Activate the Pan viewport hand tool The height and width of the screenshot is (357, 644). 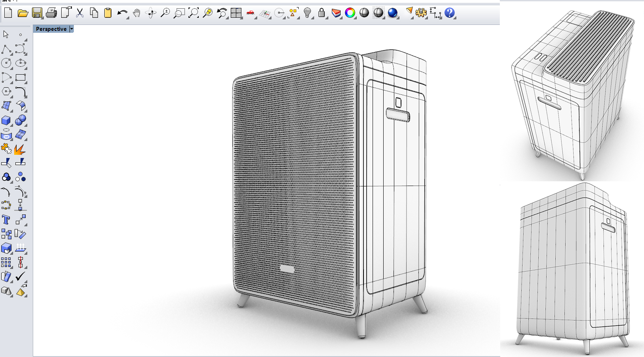pos(136,13)
